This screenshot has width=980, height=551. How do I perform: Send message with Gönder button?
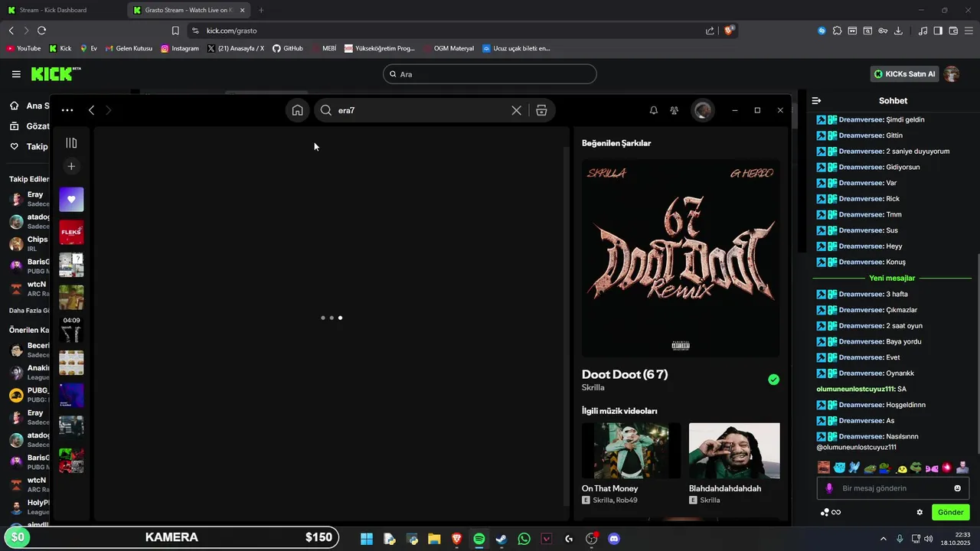click(951, 513)
